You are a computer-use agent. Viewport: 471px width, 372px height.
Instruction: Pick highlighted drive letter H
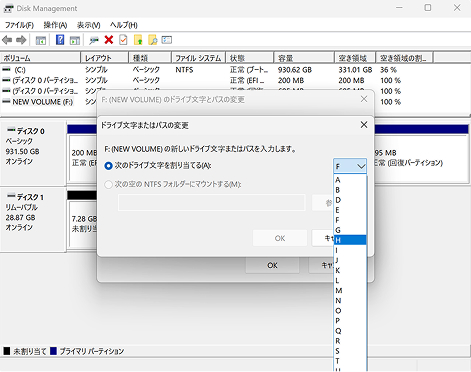coord(350,240)
